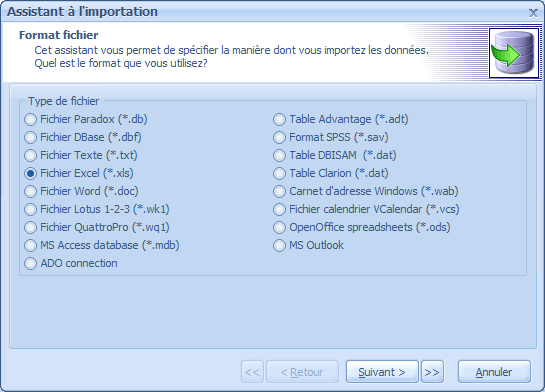Cancel the wizard with Annuler

click(494, 372)
